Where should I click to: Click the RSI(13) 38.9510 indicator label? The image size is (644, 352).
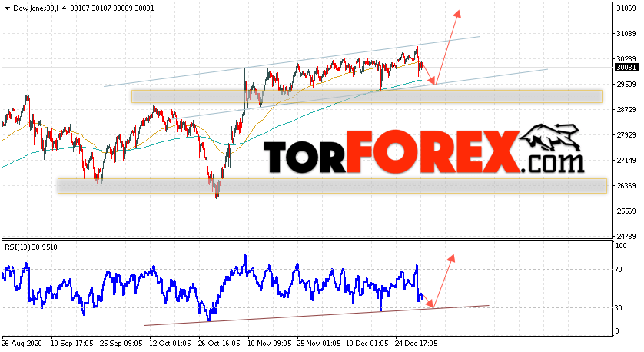click(x=31, y=247)
